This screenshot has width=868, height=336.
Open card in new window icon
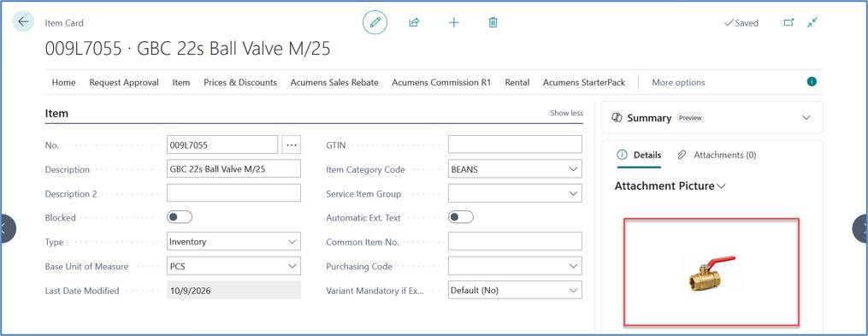pos(788,22)
